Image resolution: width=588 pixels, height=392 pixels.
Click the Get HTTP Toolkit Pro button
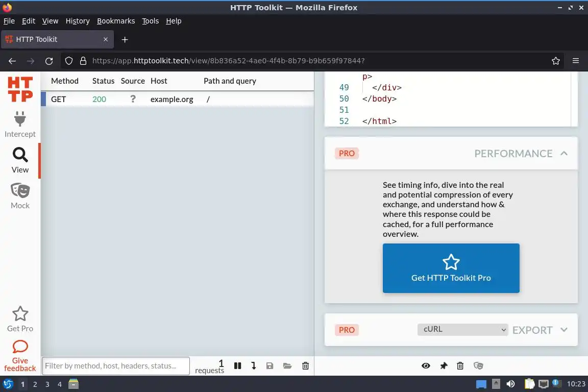coord(451,268)
